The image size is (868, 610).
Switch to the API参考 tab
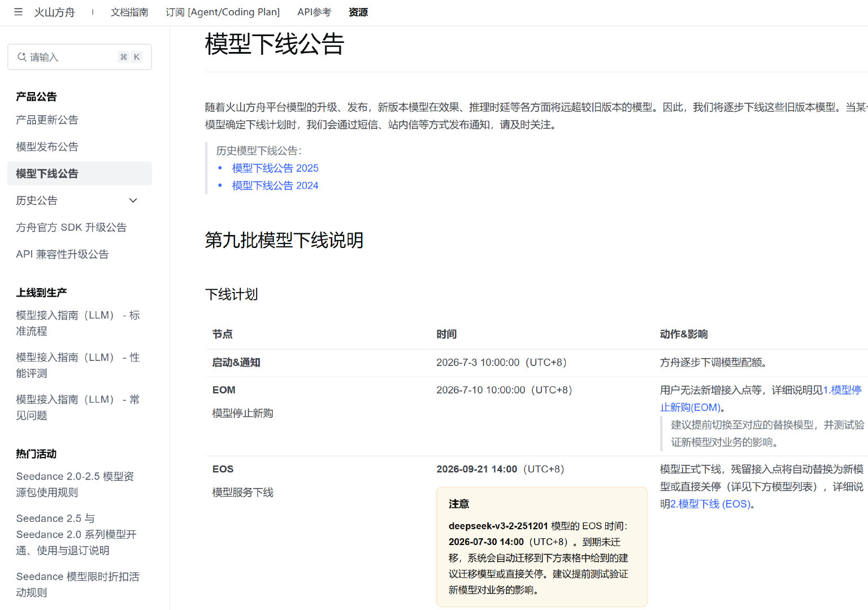[x=314, y=12]
